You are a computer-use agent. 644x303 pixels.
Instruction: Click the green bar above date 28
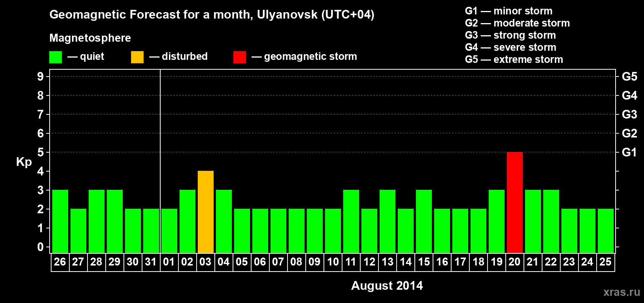pos(97,222)
